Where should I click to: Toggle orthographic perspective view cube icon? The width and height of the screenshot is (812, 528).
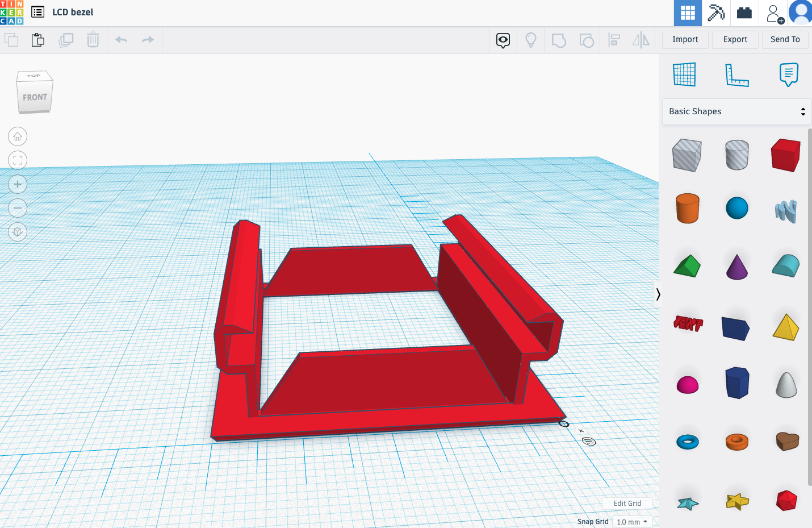[18, 232]
